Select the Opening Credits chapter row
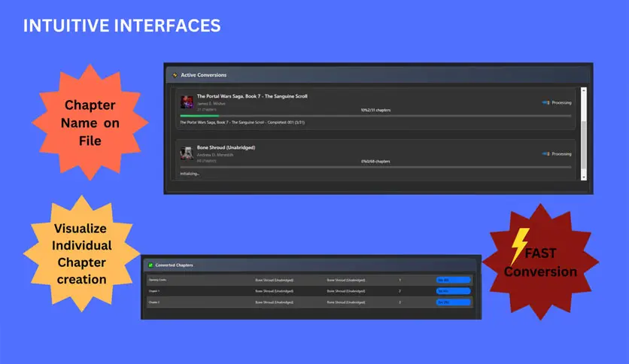 tap(309, 280)
